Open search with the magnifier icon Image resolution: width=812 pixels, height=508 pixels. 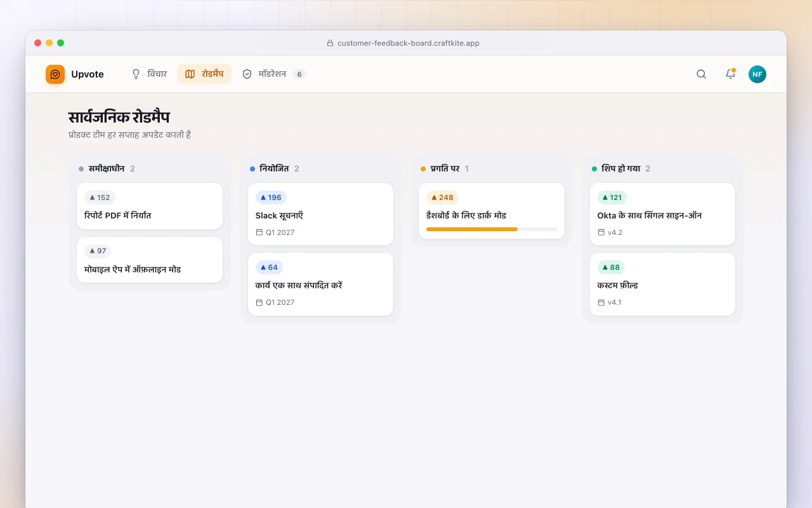pyautogui.click(x=701, y=74)
